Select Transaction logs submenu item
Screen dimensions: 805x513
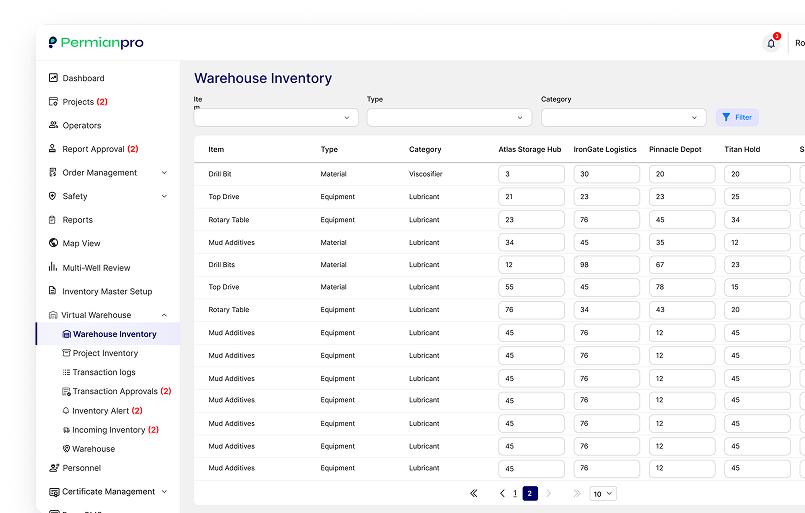[104, 372]
